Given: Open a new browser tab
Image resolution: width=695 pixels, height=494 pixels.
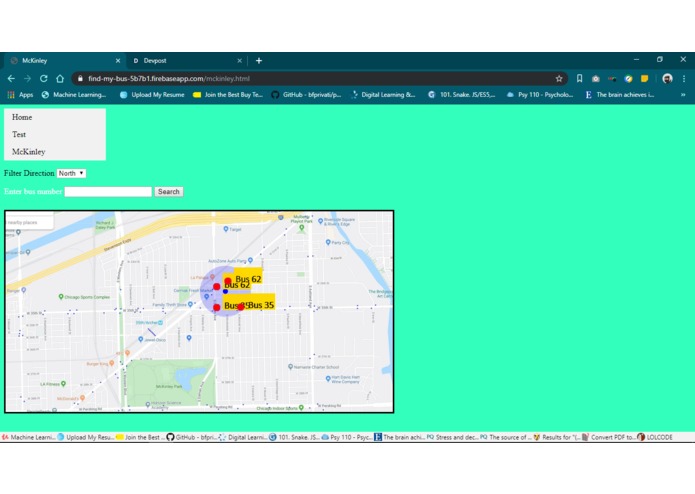Looking at the screenshot, I should pos(259,61).
